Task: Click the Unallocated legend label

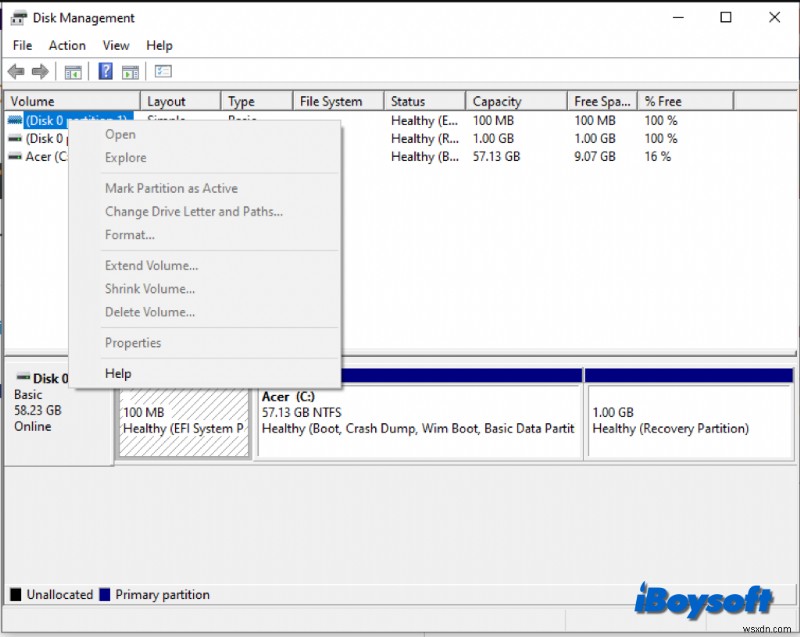Action: (x=60, y=595)
